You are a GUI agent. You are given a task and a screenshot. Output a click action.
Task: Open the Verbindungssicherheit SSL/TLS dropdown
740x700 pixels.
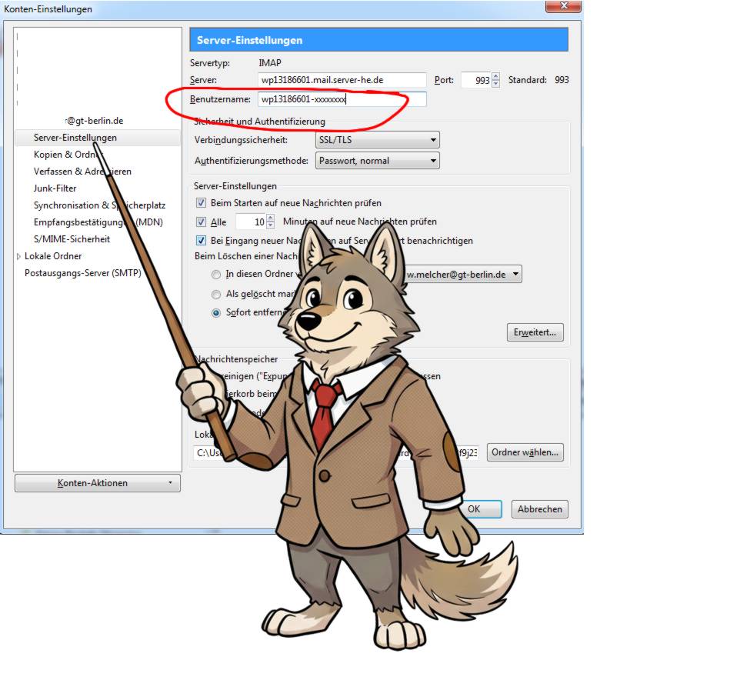click(x=377, y=141)
